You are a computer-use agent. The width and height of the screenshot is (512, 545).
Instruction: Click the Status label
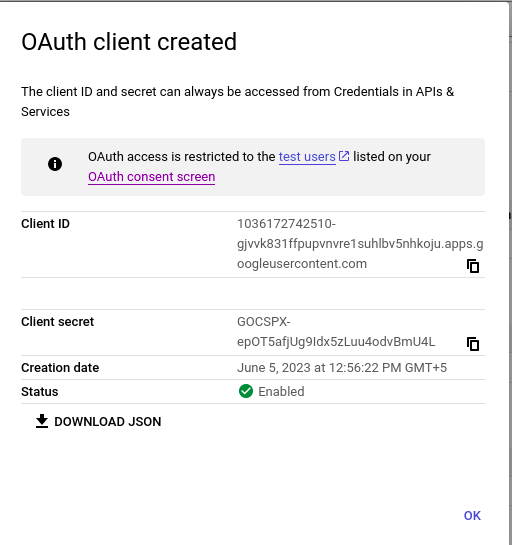click(x=40, y=392)
